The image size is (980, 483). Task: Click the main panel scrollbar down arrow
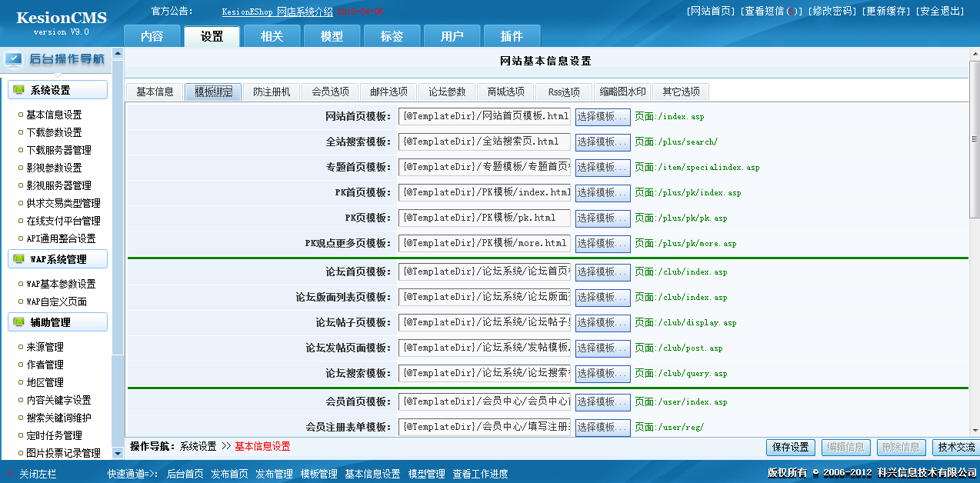point(975,431)
